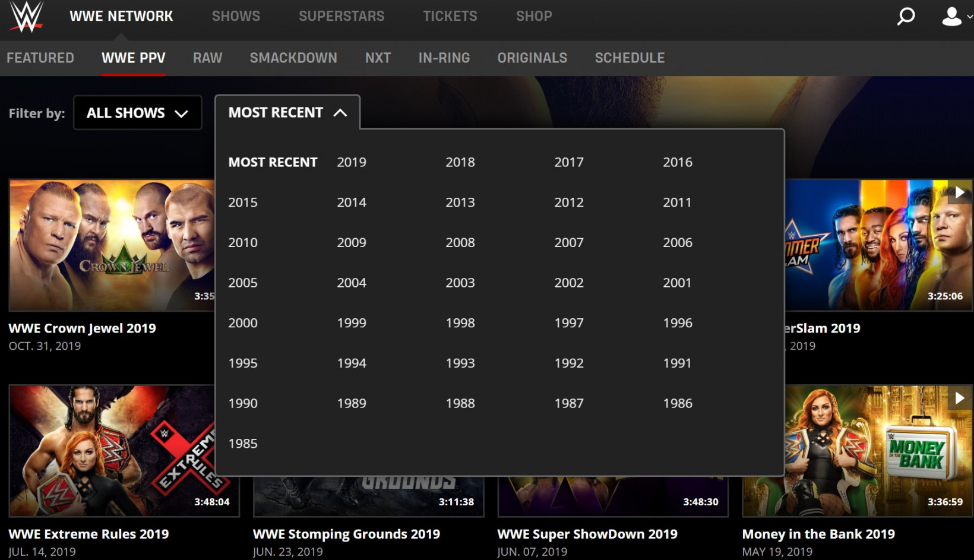
Task: Filter by year 1989
Action: pos(352,403)
